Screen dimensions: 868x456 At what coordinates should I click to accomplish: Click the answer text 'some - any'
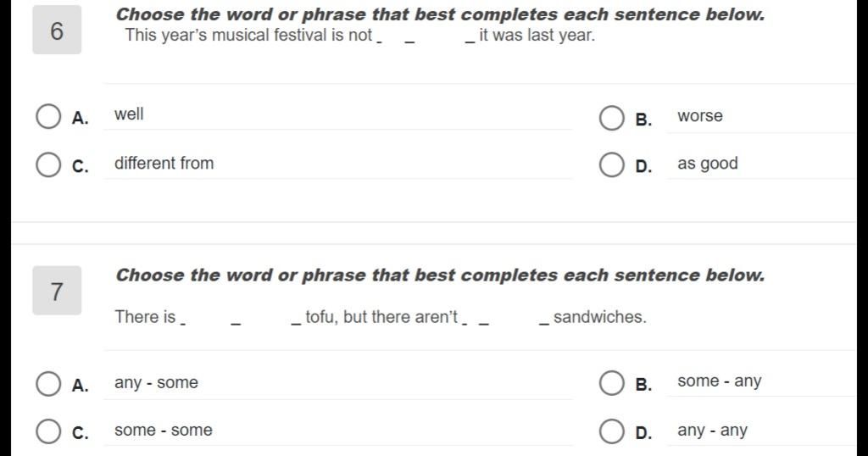(720, 381)
